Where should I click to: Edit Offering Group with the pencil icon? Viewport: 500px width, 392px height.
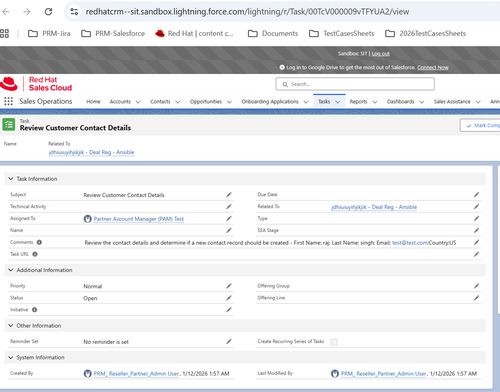476,286
